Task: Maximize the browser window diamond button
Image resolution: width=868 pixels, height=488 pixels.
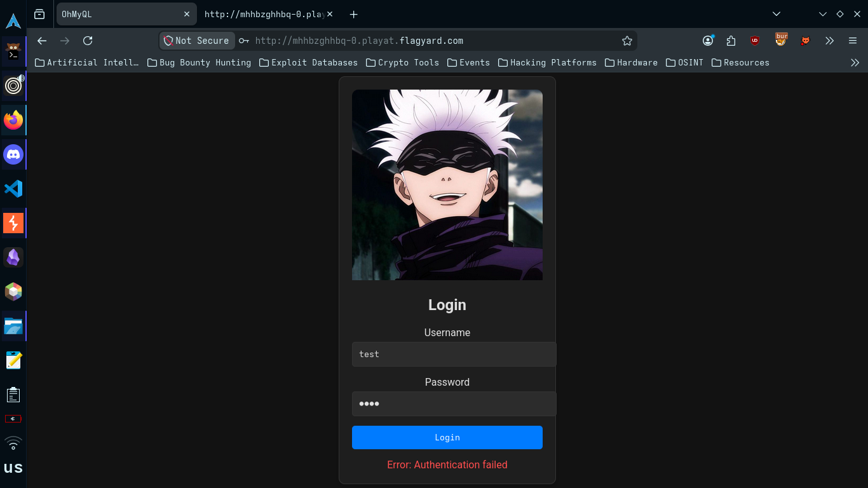Action: tap(839, 14)
